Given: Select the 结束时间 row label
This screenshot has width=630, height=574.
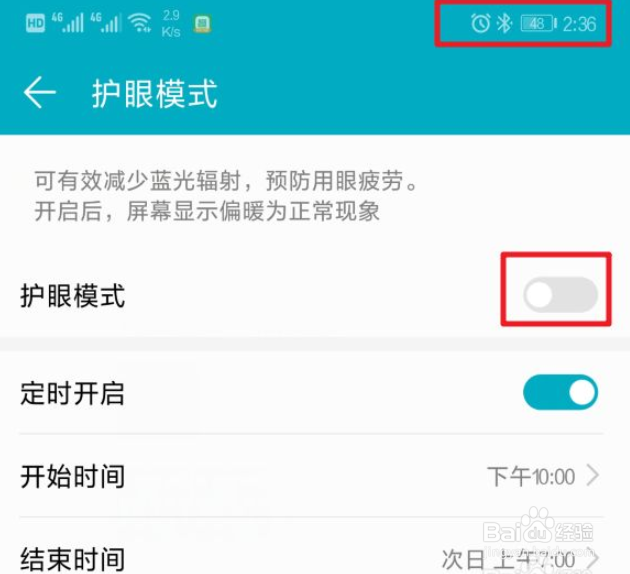Looking at the screenshot, I should pos(72,559).
